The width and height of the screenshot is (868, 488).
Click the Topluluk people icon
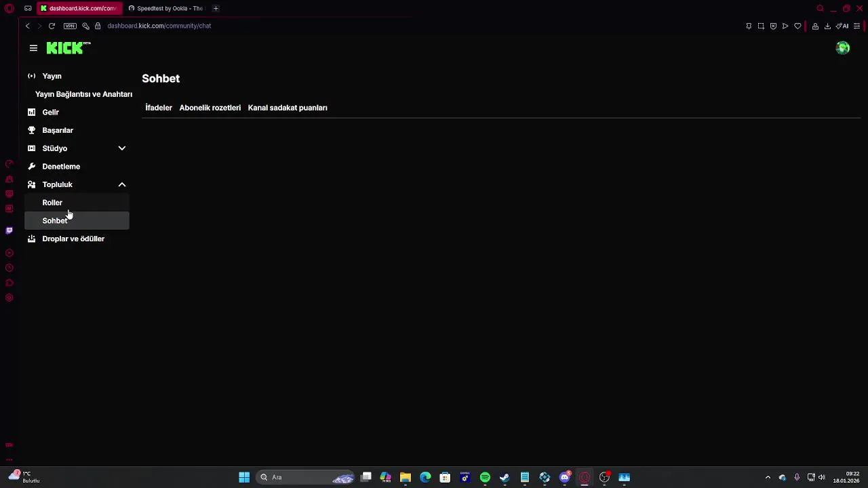(31, 184)
